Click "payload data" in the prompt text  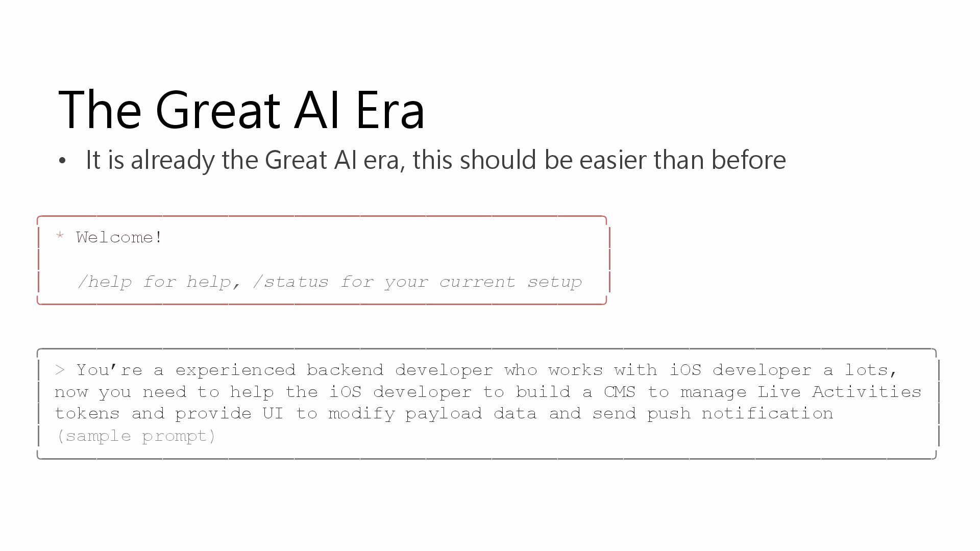click(471, 414)
